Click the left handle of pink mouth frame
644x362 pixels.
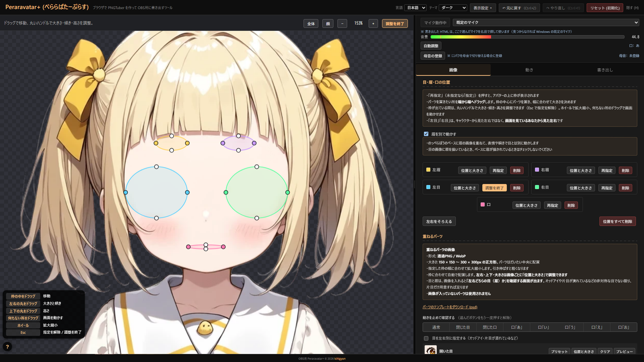[x=188, y=247]
